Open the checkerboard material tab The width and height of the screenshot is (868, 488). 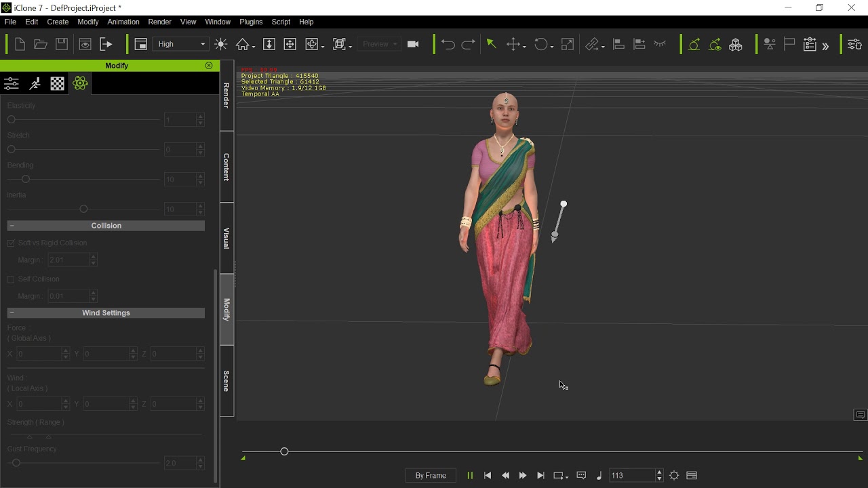click(58, 83)
